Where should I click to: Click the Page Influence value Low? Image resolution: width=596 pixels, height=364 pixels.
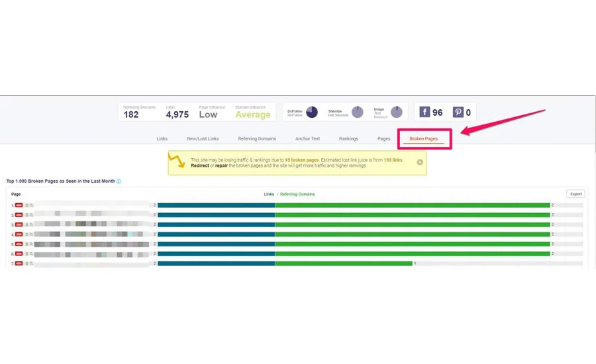(209, 114)
